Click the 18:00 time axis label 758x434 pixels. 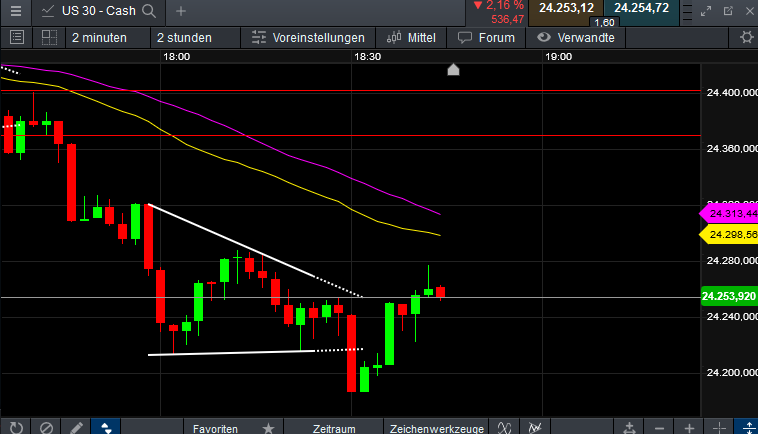176,57
